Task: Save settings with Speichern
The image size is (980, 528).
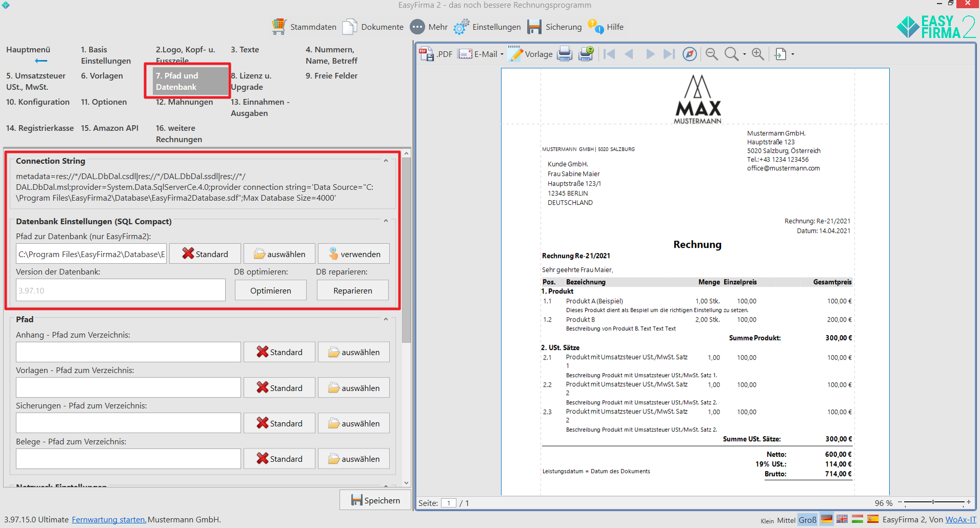Action: (375, 500)
